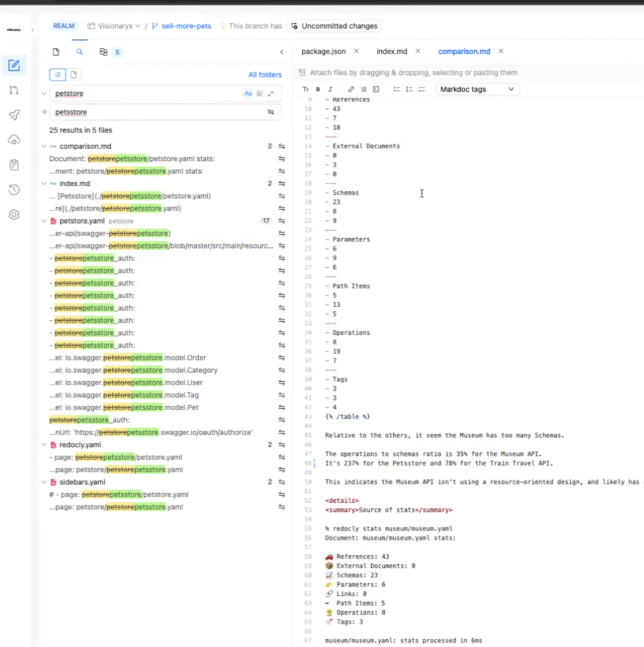
Task: Open the Visionaryx project dropdown
Action: (x=115, y=26)
